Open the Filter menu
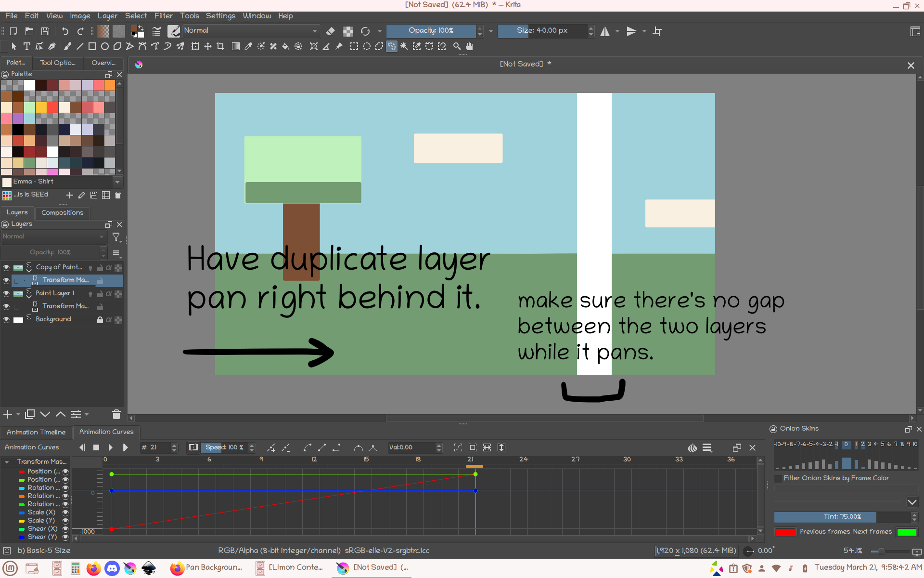 pyautogui.click(x=163, y=16)
